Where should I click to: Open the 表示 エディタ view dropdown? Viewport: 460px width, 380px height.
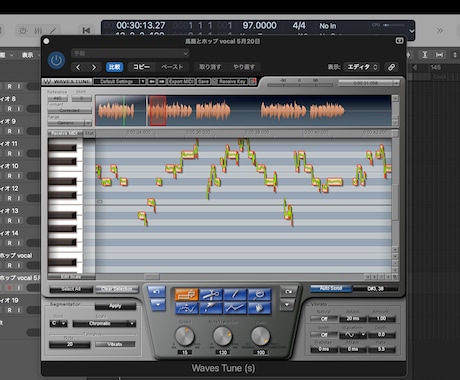pos(361,67)
